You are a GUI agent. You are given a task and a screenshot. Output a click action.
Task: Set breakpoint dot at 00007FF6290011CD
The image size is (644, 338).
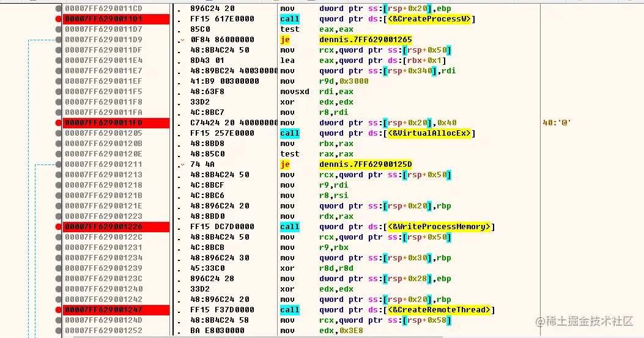[58, 8]
